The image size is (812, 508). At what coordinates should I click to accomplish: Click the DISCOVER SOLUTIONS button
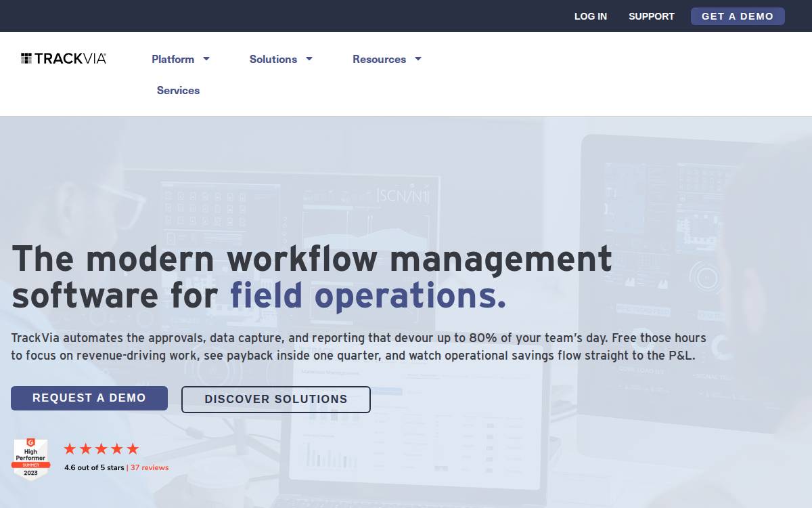276,400
